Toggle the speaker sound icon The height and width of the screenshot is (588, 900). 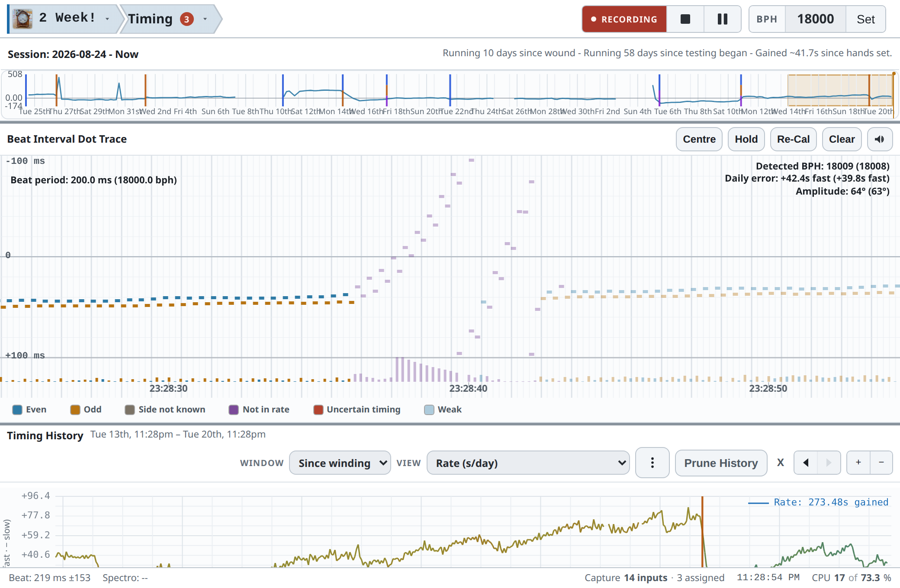pos(880,139)
